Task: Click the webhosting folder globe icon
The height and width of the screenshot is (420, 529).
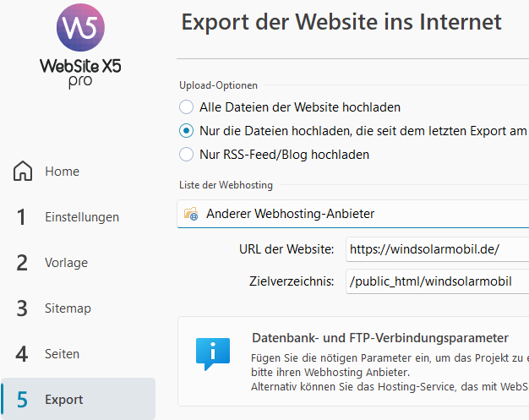Action: 191,214
